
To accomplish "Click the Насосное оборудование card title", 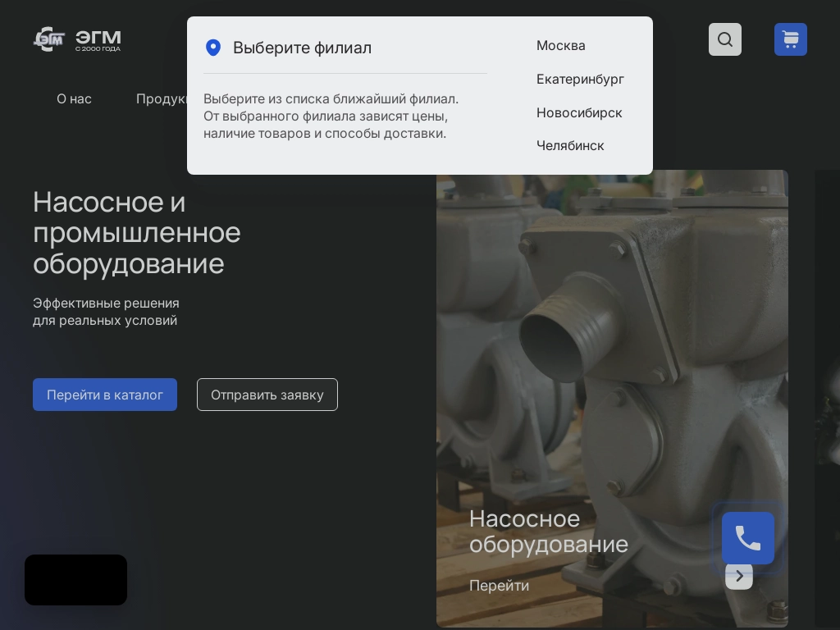I will [549, 532].
